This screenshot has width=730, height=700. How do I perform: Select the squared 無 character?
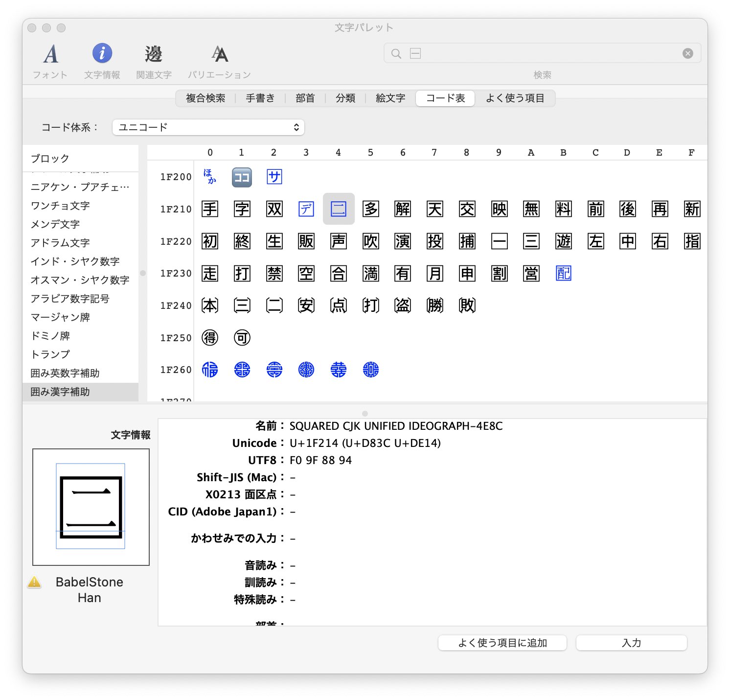[531, 209]
